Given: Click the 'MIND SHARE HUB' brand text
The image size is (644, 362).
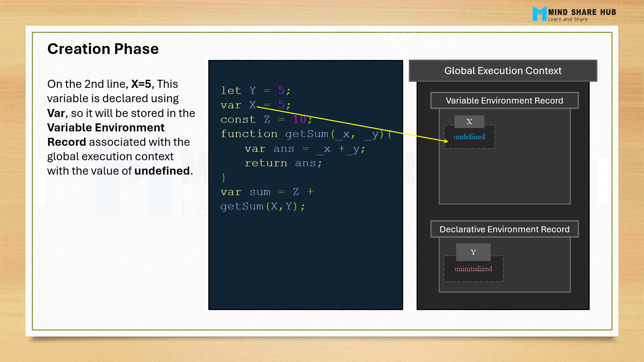Looking at the screenshot, I should coord(582,12).
